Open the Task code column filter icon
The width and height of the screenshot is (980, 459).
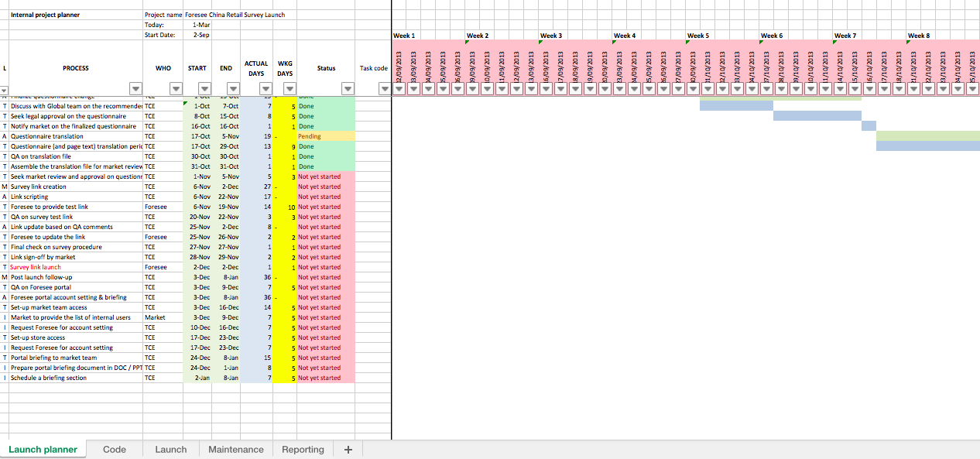[x=385, y=88]
